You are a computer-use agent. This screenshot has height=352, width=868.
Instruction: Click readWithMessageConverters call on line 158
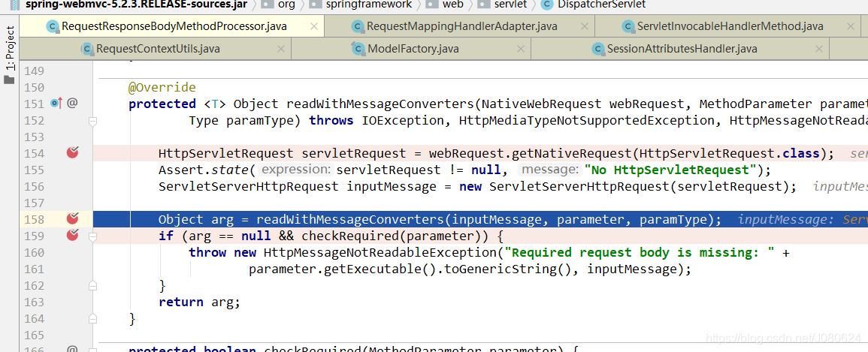(x=350, y=219)
